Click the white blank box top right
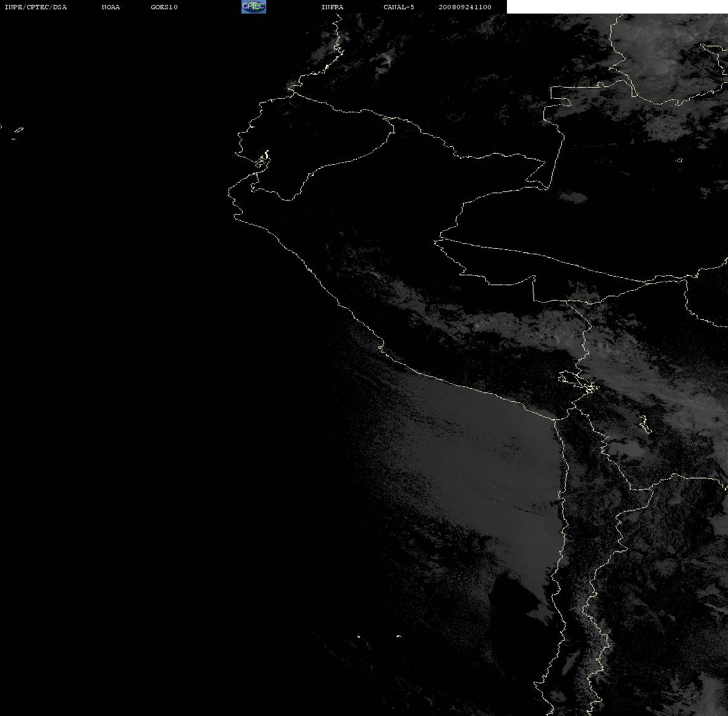728x716 pixels. point(617,7)
